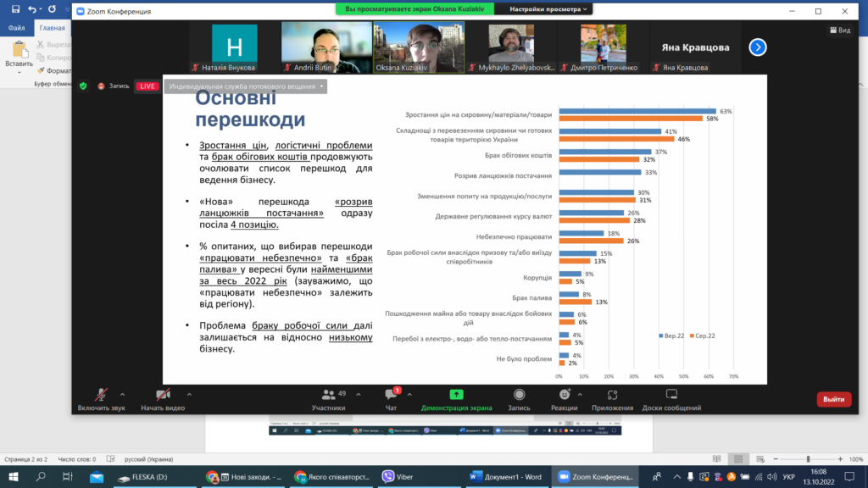868x488 pixels.
Task: Open Windows Start menu
Action: (14, 476)
